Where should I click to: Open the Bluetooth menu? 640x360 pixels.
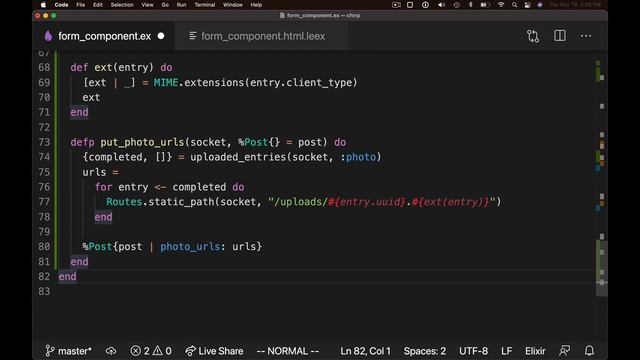point(470,5)
